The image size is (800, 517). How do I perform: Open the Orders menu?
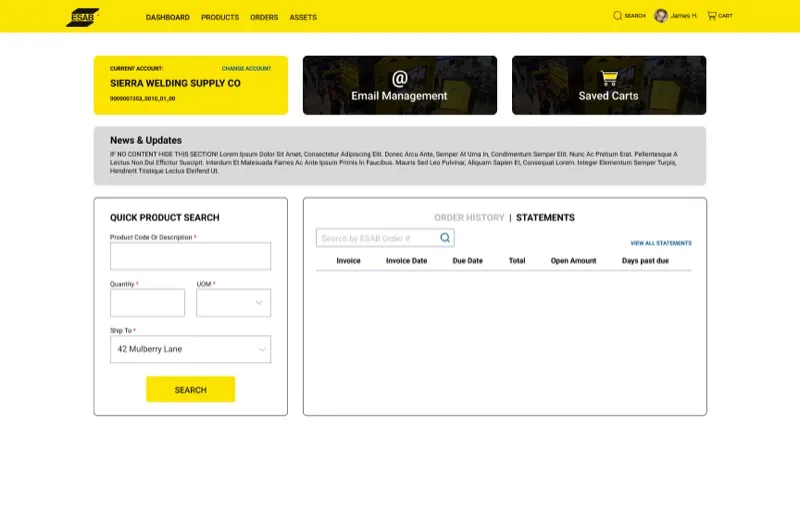click(264, 17)
